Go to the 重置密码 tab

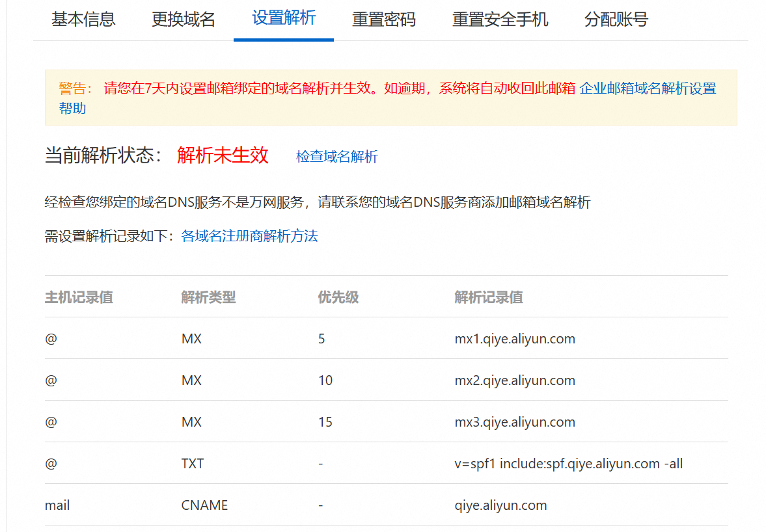(x=384, y=20)
